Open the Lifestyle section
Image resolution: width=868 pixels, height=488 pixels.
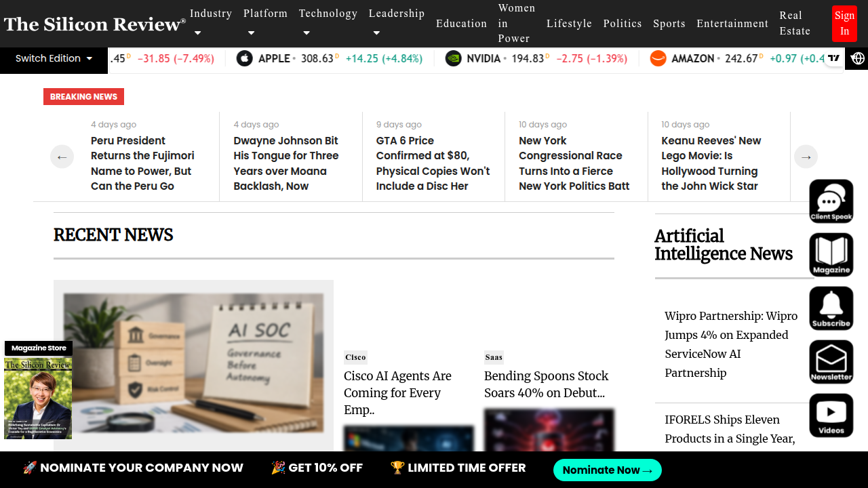pyautogui.click(x=569, y=23)
